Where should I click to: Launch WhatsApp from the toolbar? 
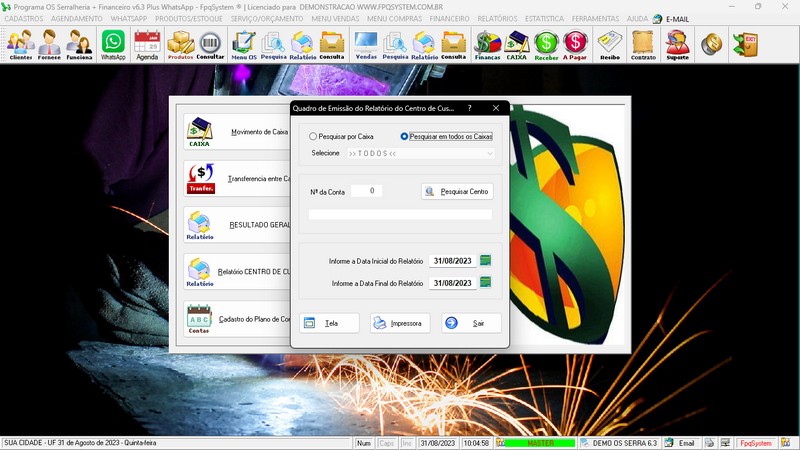point(113,44)
